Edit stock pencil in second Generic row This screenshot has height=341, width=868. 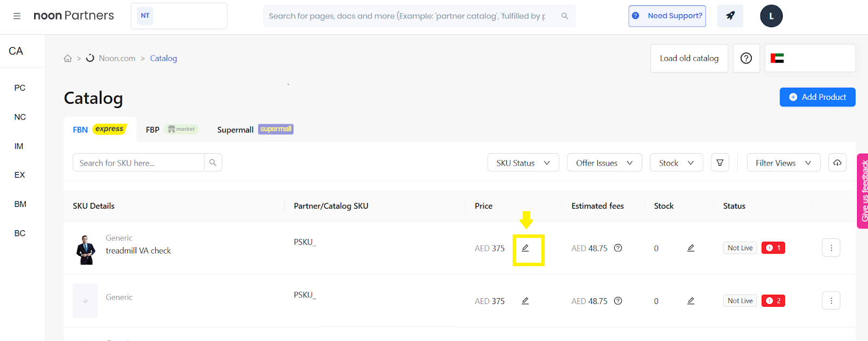click(691, 301)
